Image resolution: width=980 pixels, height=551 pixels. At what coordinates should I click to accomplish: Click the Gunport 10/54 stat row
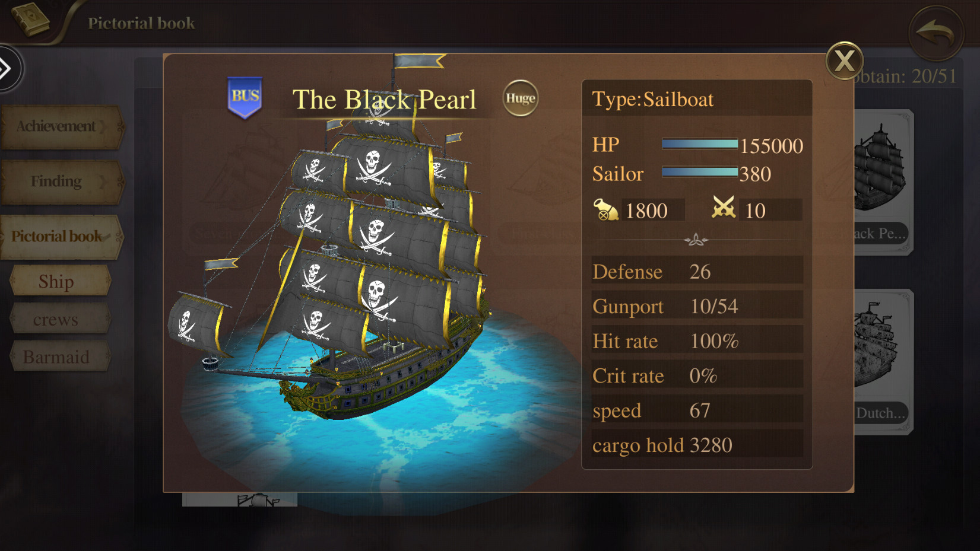697,306
